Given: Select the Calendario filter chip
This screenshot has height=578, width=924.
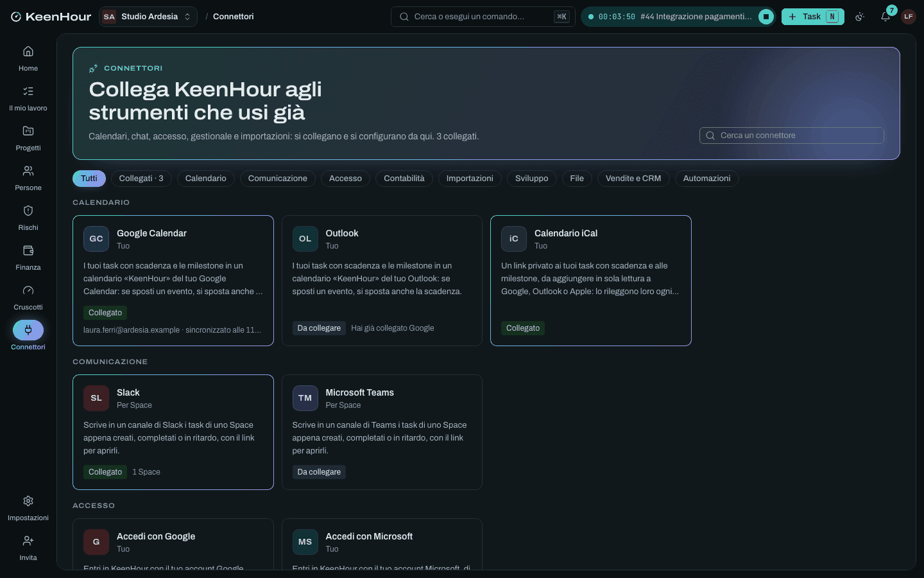Looking at the screenshot, I should (x=206, y=179).
